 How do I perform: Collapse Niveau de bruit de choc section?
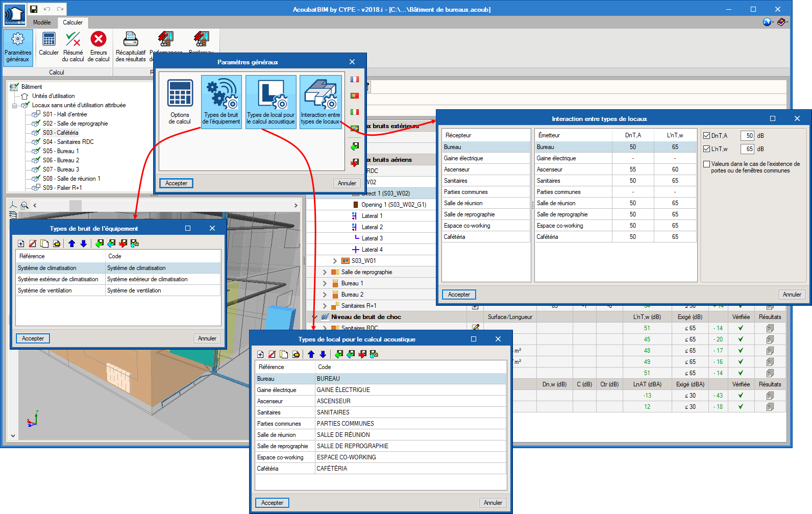pos(314,317)
